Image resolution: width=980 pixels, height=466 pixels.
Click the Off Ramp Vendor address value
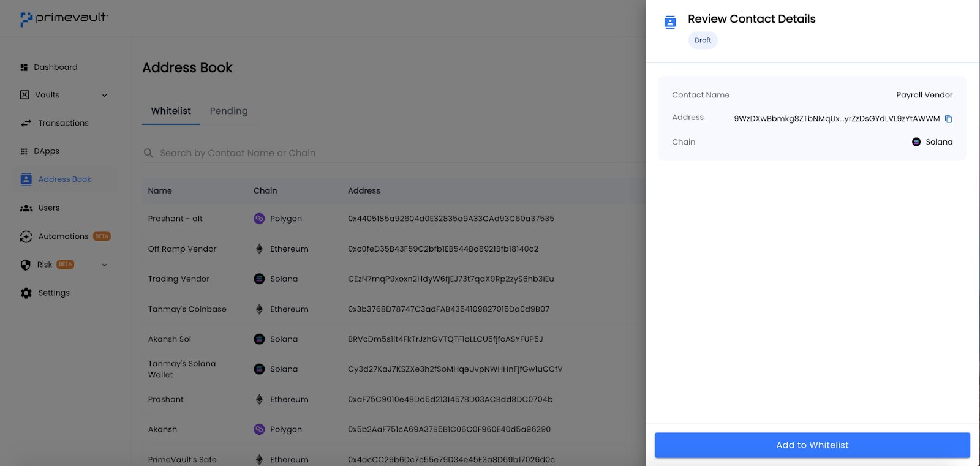click(x=443, y=249)
